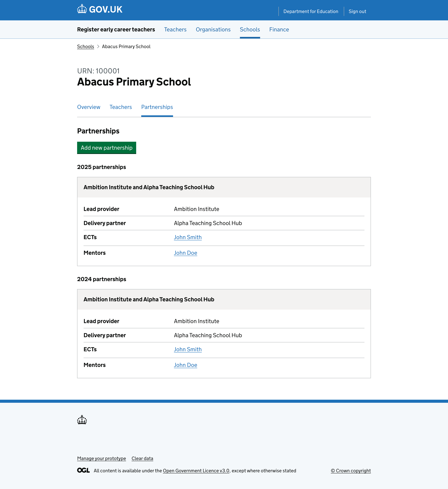Screen dimensions: 448x489
Task: Open John Smith's record under 2025 partnerships
Action: tap(188, 237)
